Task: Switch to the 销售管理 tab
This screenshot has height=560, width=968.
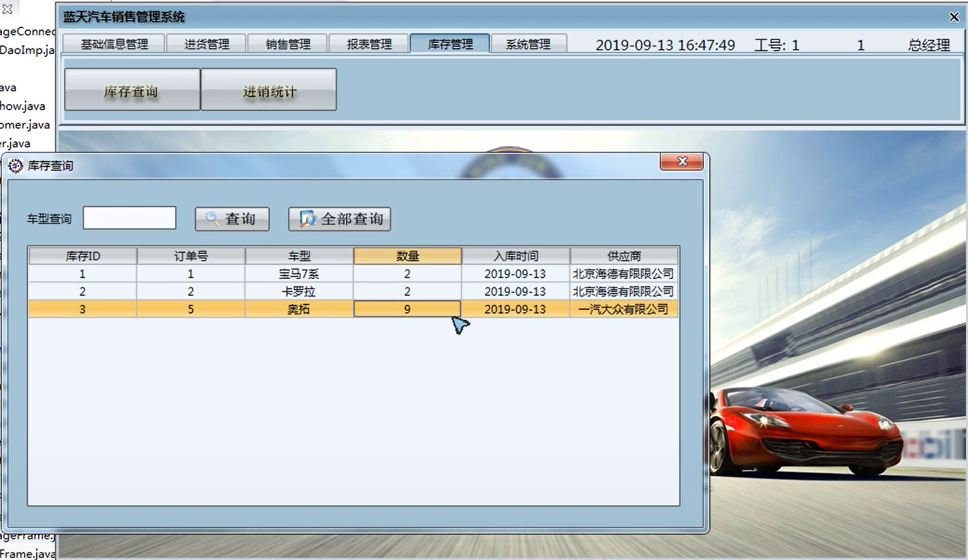Action: coord(287,43)
